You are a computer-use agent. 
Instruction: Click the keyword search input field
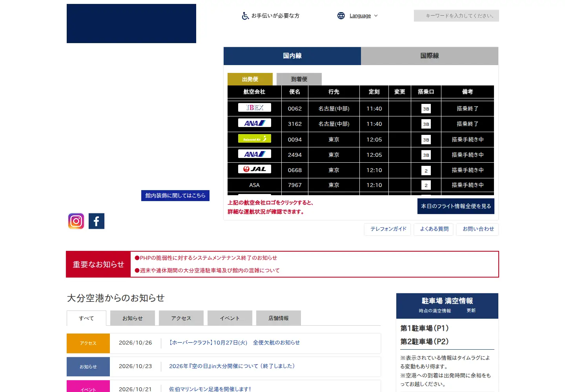456,16
